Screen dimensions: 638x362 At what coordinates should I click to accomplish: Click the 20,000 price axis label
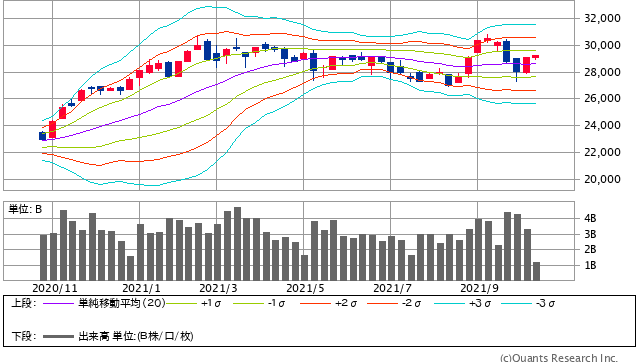pos(602,179)
